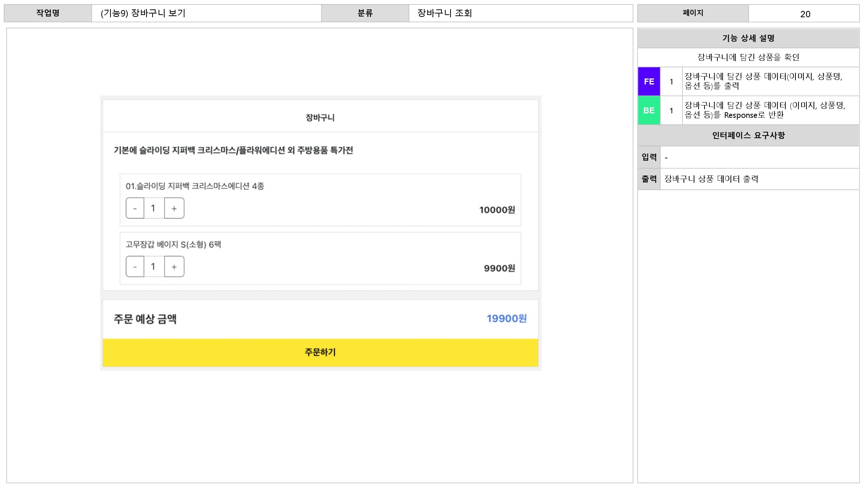Click the 분류 header cell

365,13
